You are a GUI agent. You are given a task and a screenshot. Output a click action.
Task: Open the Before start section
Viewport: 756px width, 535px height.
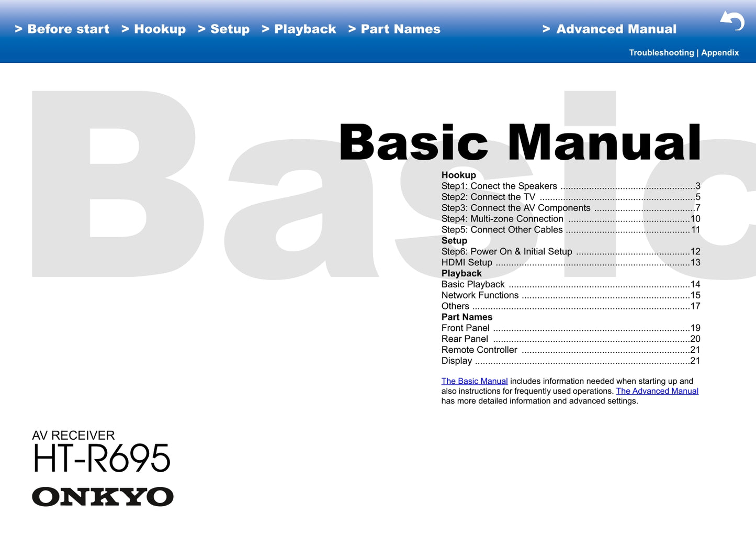[x=62, y=29]
